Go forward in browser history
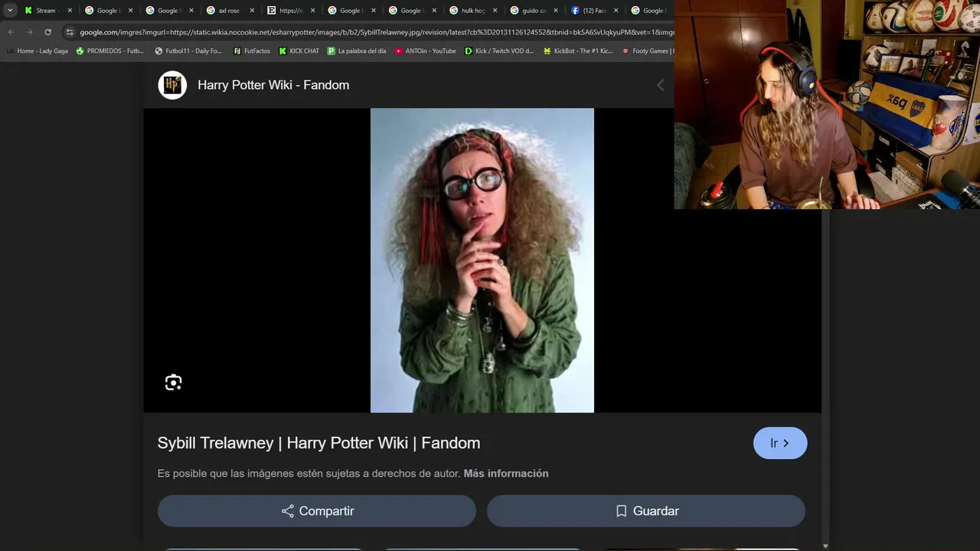 pos(29,32)
